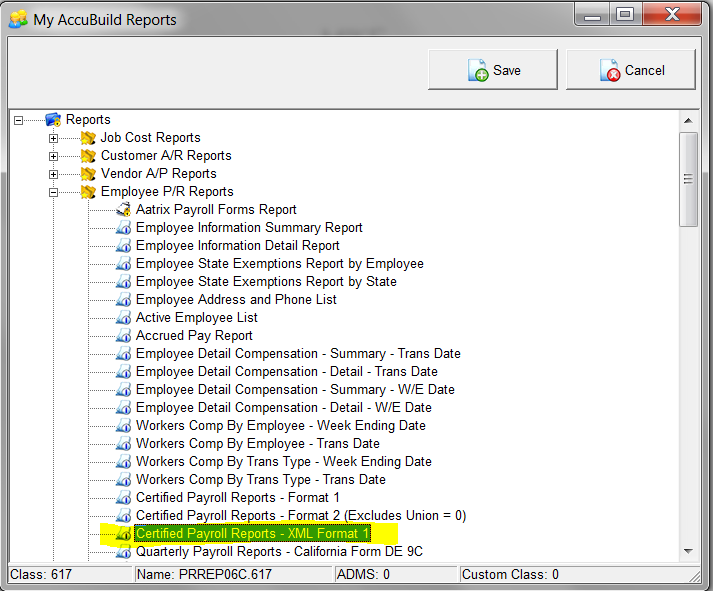
Task: Select Certified Payroll Reports - Format 2 (Excludes Union)
Action: [x=301, y=516]
